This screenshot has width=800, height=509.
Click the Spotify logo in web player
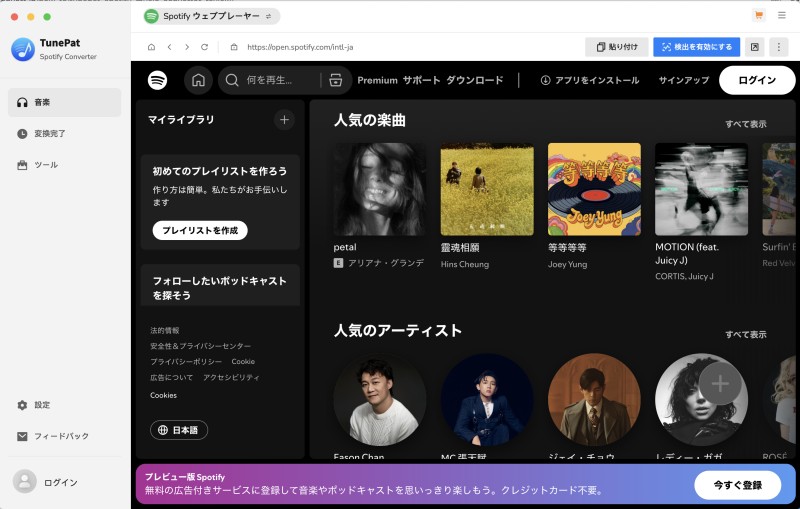pyautogui.click(x=158, y=80)
